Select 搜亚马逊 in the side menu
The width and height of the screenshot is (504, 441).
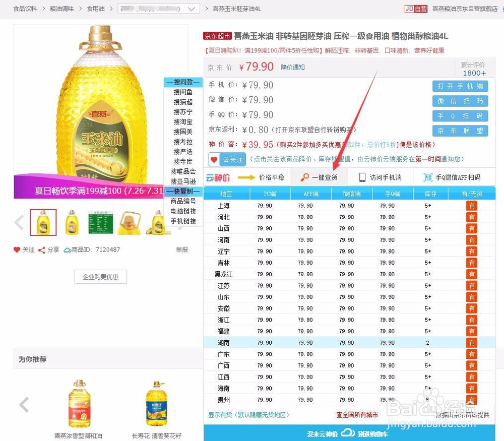[183, 181]
